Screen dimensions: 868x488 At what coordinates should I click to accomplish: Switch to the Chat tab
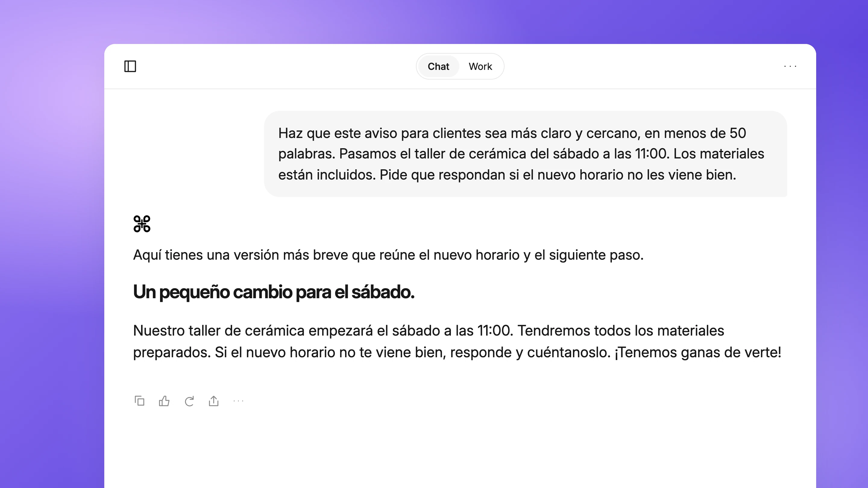[439, 66]
